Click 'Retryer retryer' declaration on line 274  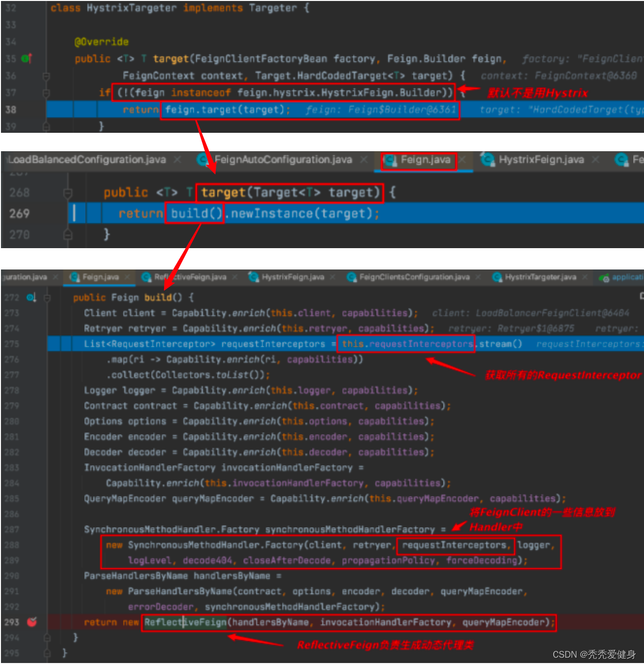coord(125,329)
